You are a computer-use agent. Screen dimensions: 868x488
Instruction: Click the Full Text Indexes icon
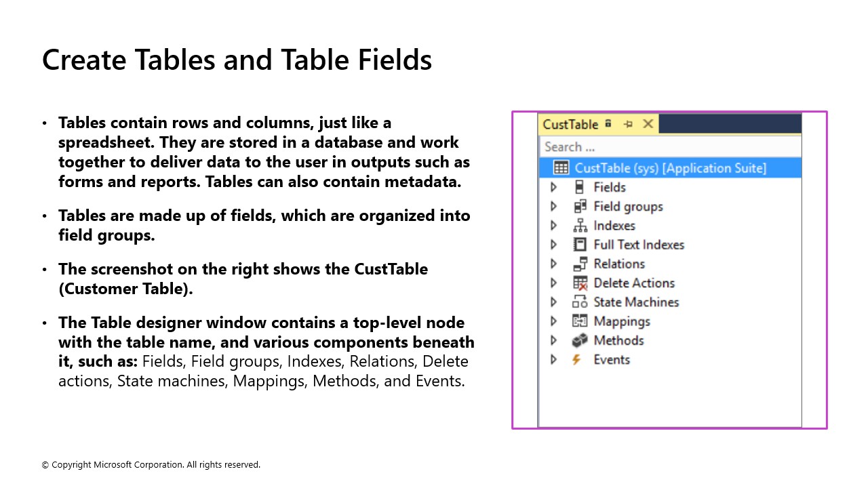(580, 245)
